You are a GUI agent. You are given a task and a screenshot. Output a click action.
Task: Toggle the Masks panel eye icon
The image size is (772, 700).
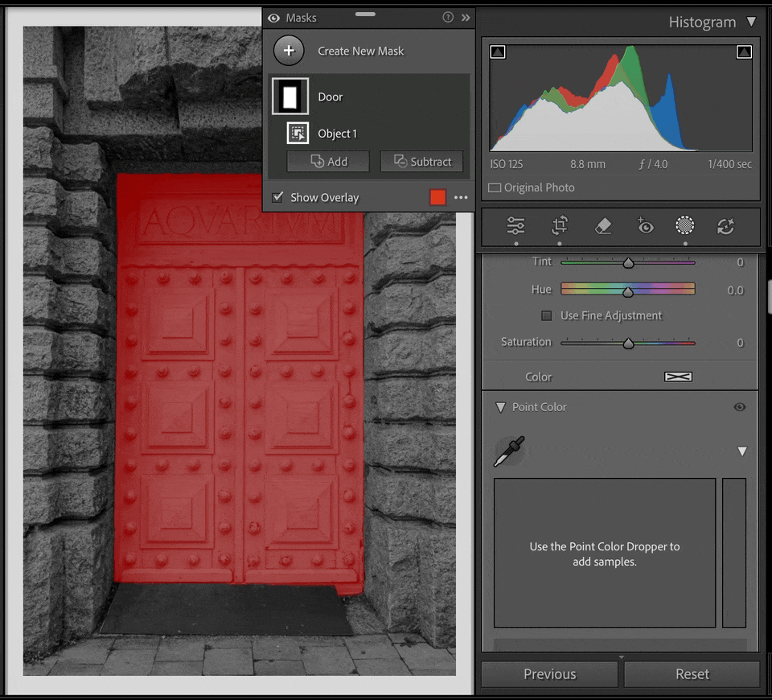tap(273, 19)
